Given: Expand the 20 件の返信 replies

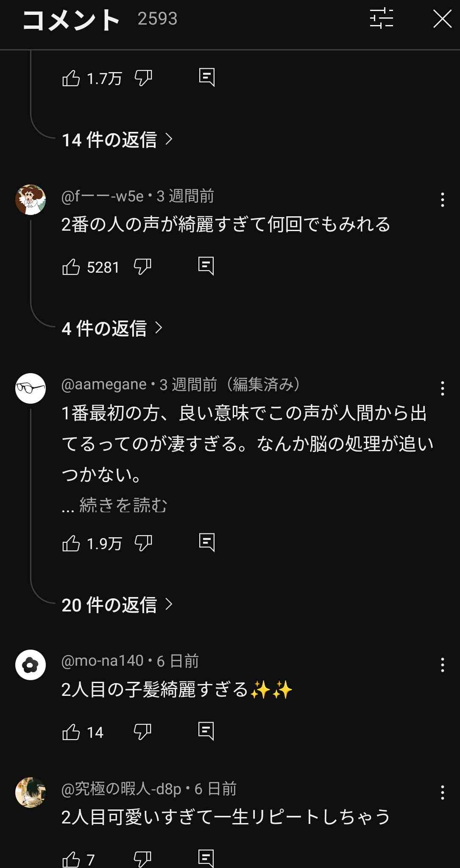Looking at the screenshot, I should 117,605.
